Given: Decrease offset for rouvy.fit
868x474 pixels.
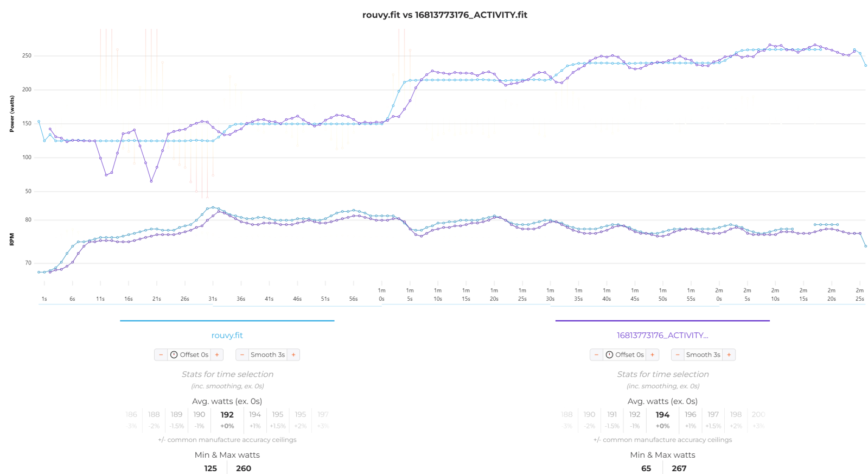Looking at the screenshot, I should click(161, 355).
